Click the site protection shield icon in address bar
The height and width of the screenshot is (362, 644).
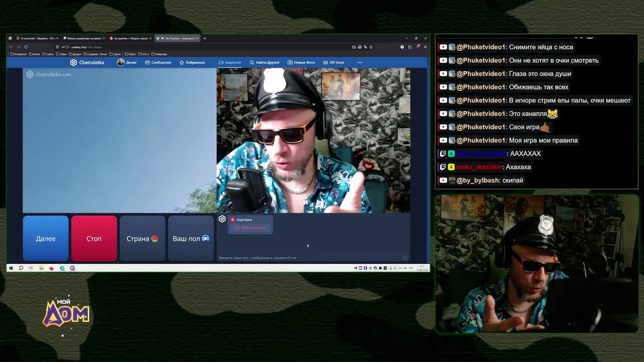(x=58, y=47)
